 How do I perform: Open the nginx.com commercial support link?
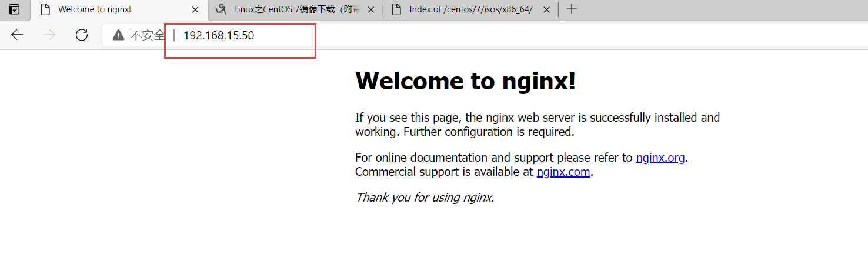(563, 172)
